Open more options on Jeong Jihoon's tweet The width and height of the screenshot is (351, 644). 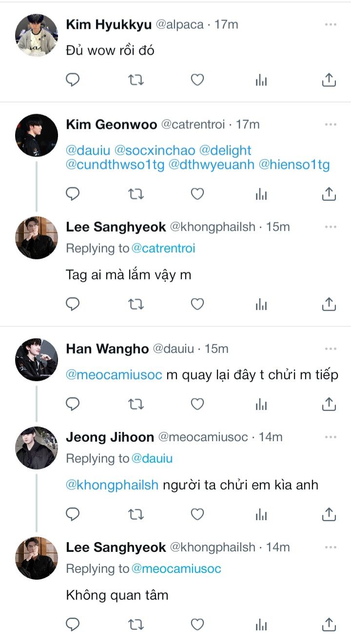point(331,437)
